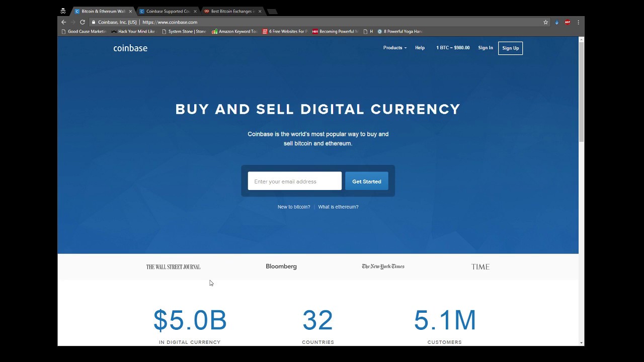Close the Best Bitcoin Exchanges tab

[260, 11]
